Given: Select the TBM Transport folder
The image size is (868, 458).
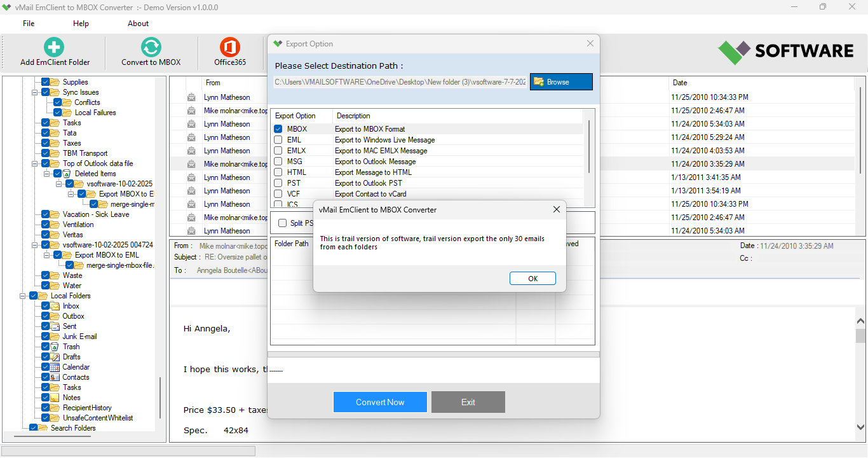Looking at the screenshot, I should tap(85, 153).
